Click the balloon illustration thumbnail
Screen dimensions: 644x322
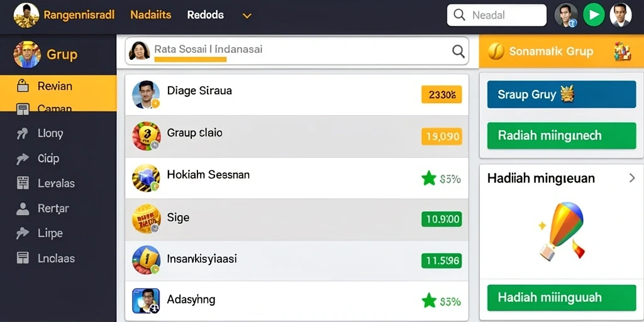562,231
